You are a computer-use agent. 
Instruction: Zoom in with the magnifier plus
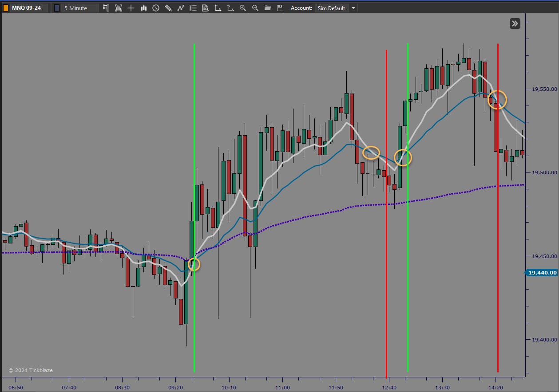point(242,8)
